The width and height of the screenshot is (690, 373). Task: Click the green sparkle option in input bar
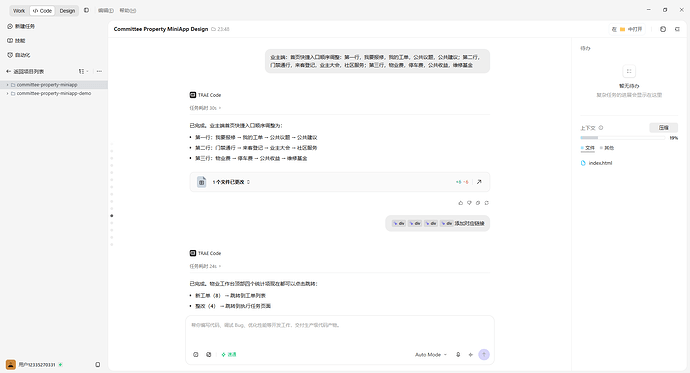coord(229,355)
